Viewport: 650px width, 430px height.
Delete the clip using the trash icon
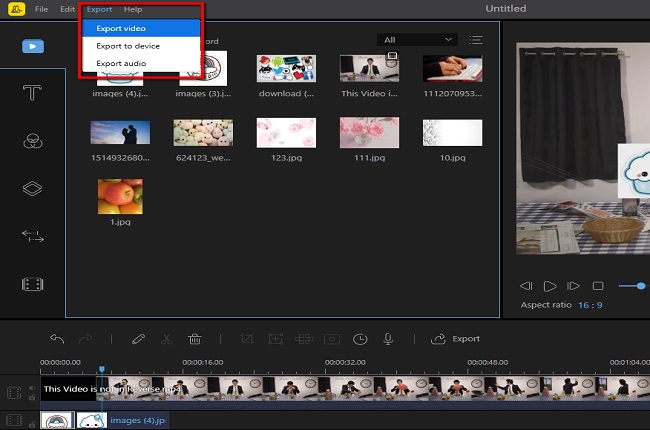coord(194,339)
